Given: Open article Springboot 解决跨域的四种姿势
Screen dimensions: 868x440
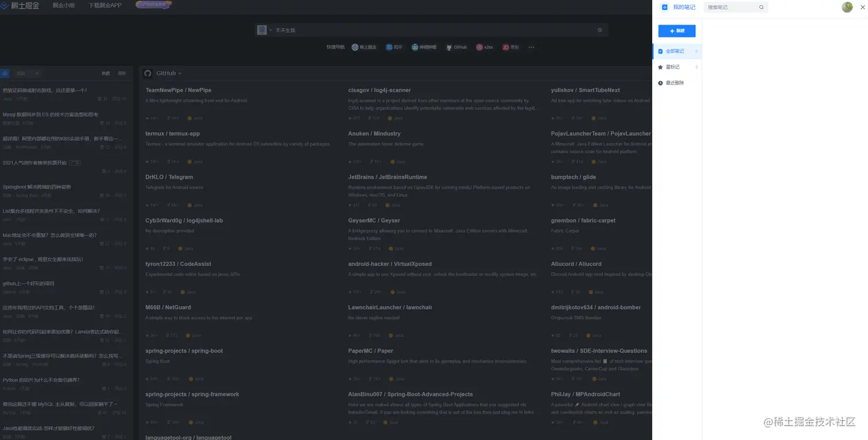Looking at the screenshot, I should coord(37,187).
